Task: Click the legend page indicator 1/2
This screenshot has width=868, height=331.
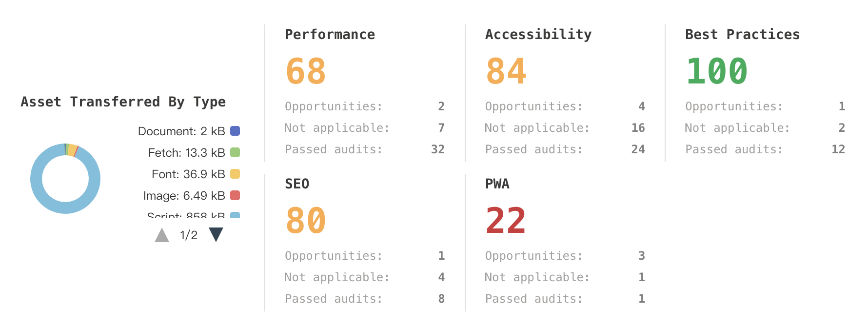Action: (x=189, y=235)
